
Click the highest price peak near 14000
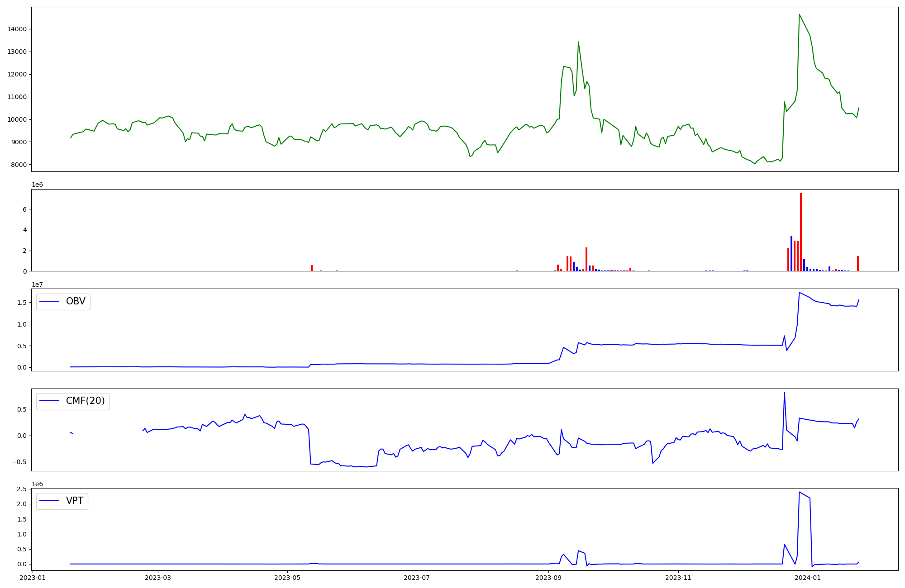pyautogui.click(x=799, y=15)
